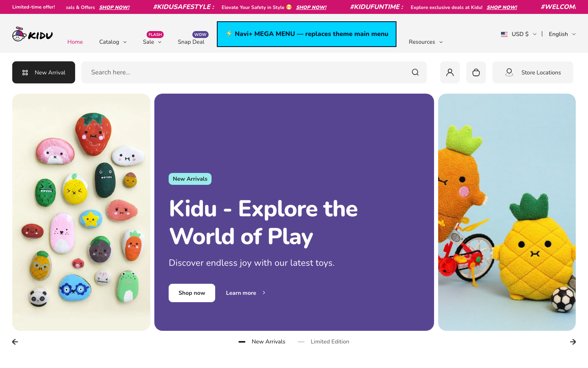Click the next slide arrow
The width and height of the screenshot is (588, 368).
click(573, 342)
